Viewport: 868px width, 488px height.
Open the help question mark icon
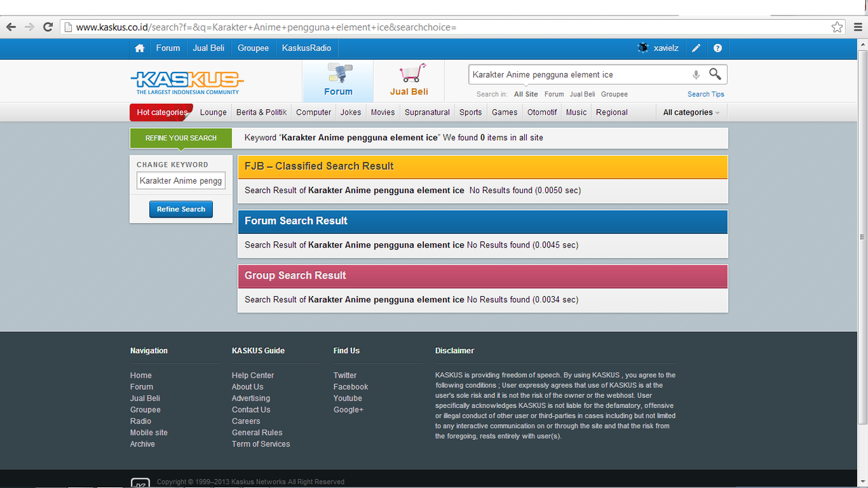click(x=717, y=48)
